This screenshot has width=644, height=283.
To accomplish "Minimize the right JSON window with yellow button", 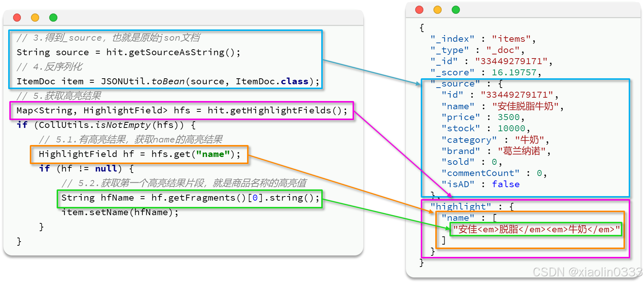I will [x=438, y=10].
